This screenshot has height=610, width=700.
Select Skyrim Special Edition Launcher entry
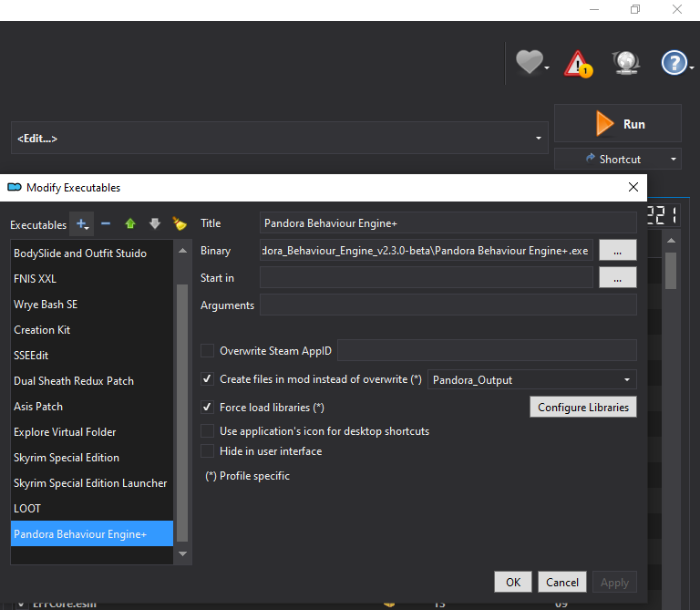tap(91, 482)
